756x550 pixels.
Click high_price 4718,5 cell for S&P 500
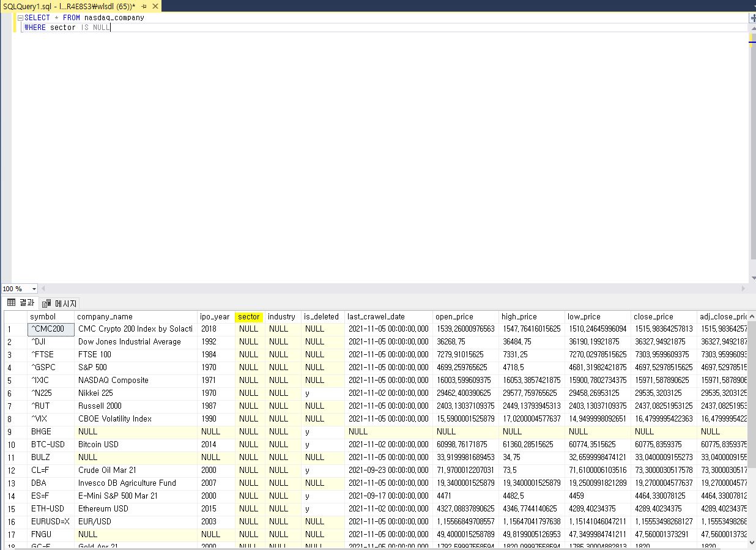[x=532, y=368]
